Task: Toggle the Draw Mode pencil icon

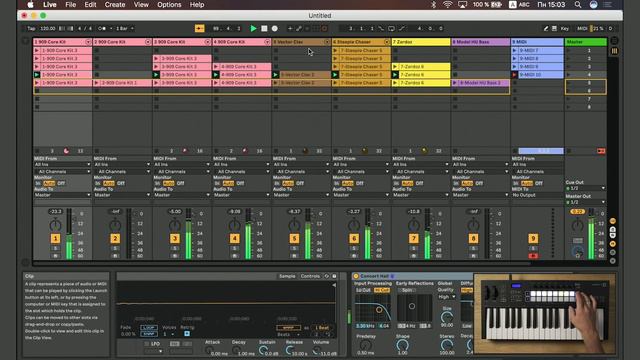Action: click(546, 29)
